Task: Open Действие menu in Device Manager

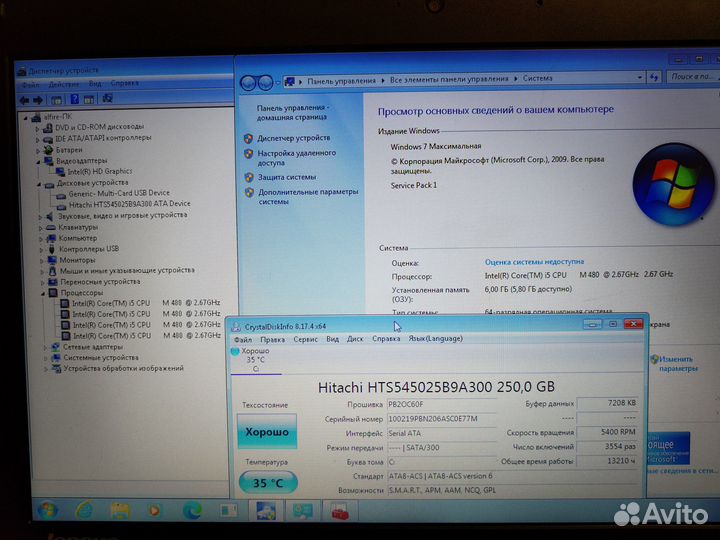Action: click(x=64, y=84)
